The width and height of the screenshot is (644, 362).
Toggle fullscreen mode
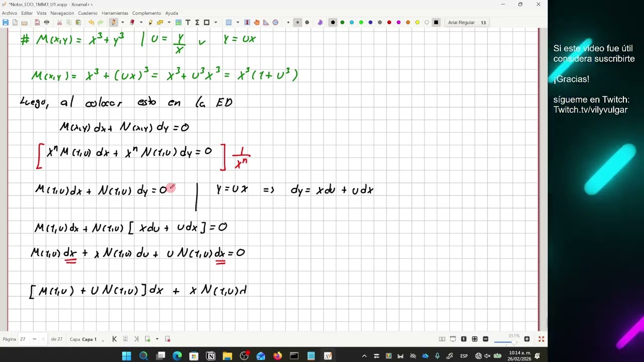click(x=541, y=339)
